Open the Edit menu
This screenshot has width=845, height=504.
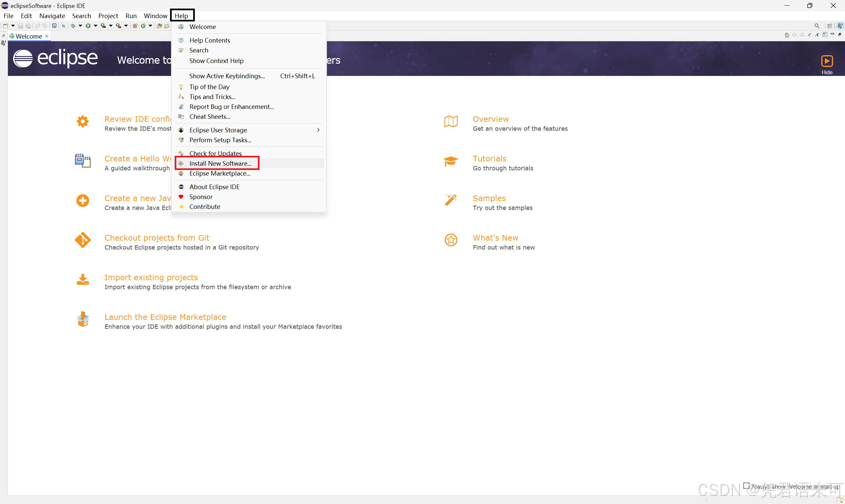click(x=26, y=16)
